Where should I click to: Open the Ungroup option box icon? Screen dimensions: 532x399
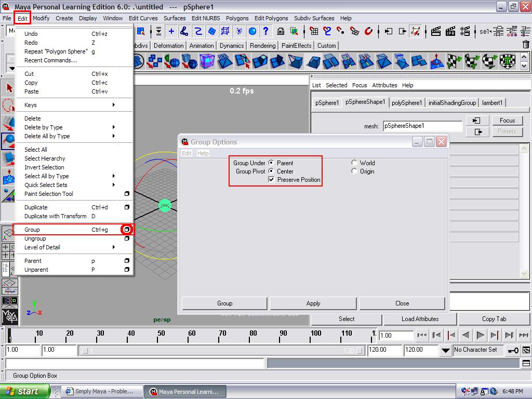[127, 238]
